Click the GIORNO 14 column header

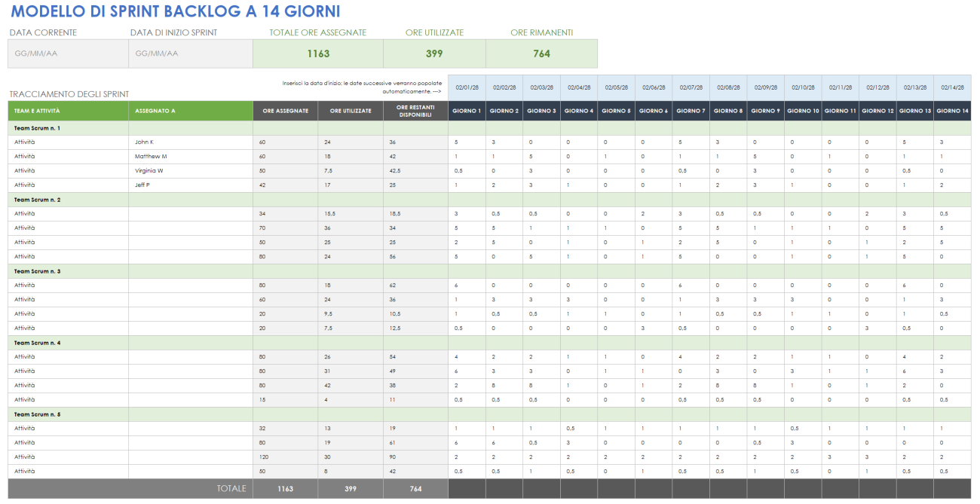pyautogui.click(x=951, y=110)
